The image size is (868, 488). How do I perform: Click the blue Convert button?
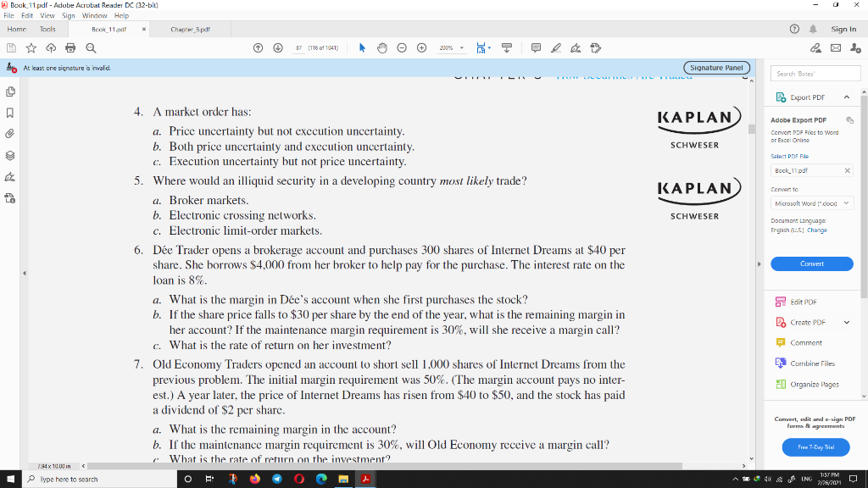pyautogui.click(x=811, y=263)
